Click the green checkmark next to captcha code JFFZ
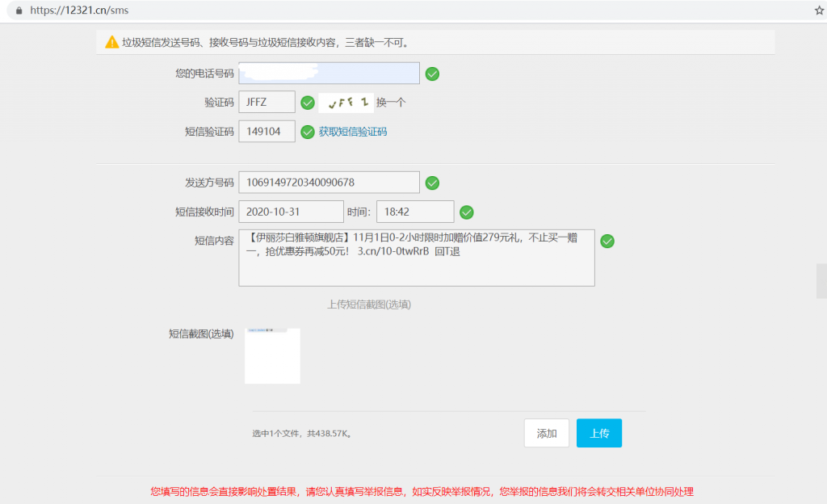This screenshot has width=827, height=504. (308, 102)
